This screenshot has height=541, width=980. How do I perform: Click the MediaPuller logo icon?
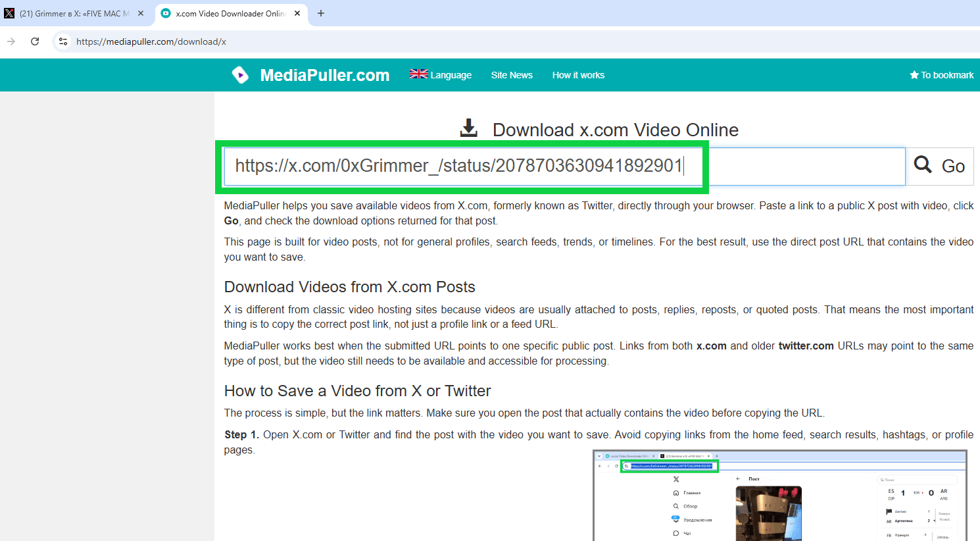(x=241, y=75)
